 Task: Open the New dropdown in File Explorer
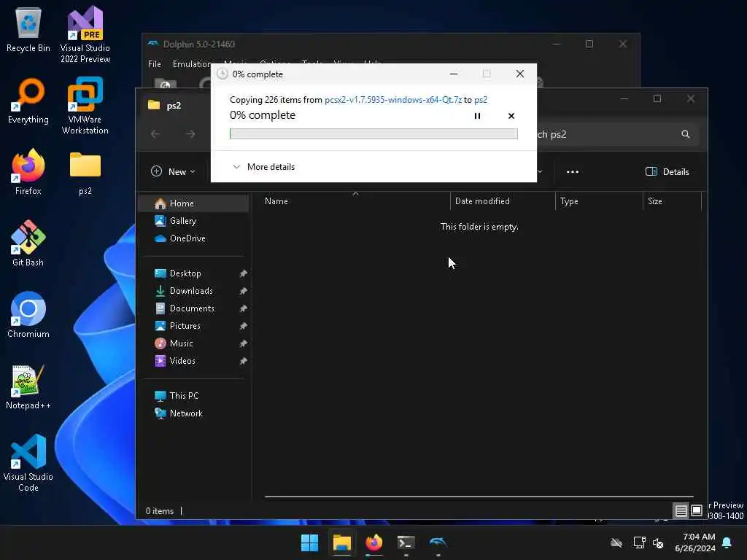173,171
